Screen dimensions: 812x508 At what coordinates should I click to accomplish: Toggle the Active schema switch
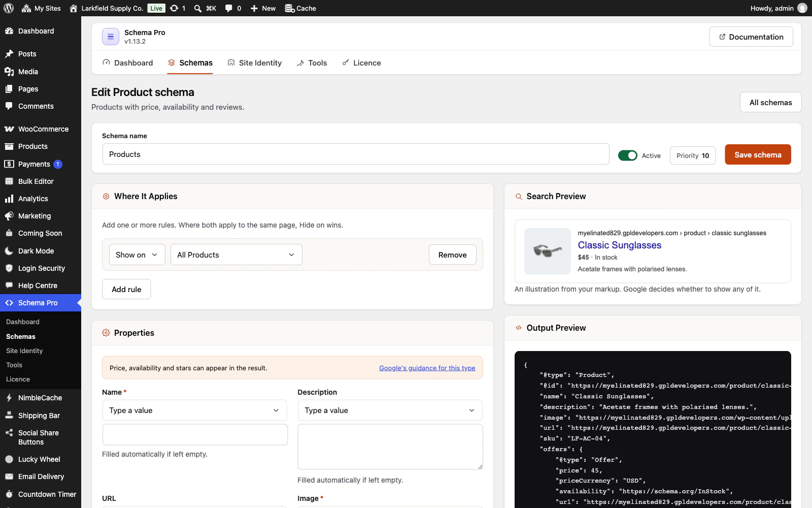pyautogui.click(x=628, y=155)
